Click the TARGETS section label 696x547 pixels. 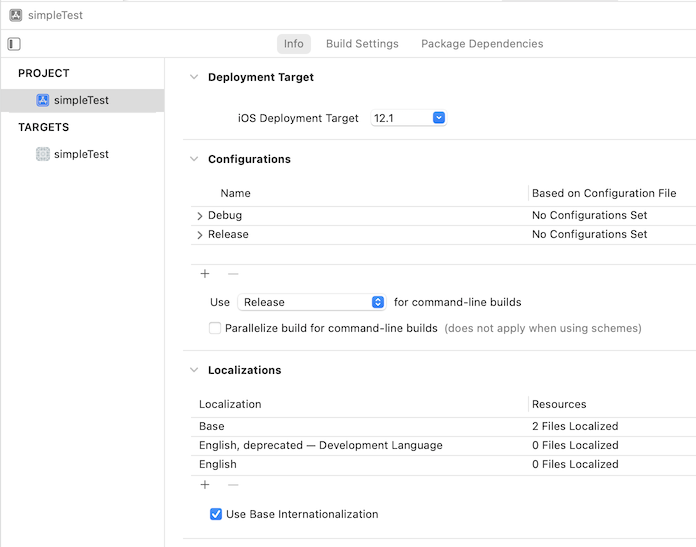(x=44, y=127)
